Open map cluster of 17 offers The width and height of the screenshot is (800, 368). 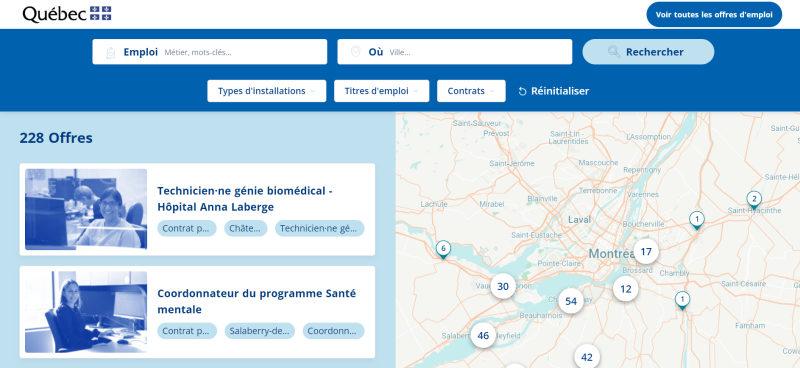click(x=646, y=252)
